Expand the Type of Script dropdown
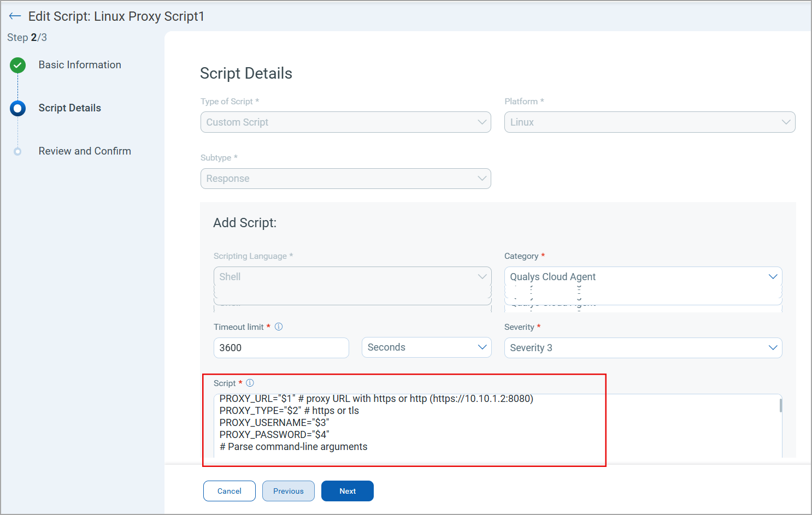This screenshot has height=515, width=812. point(345,122)
